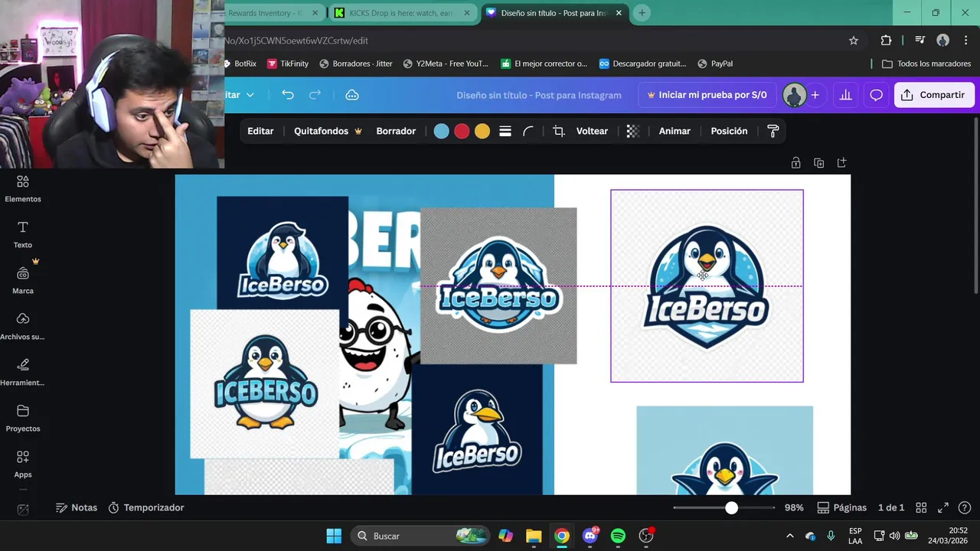Add collaborator with plus icon

tap(815, 95)
